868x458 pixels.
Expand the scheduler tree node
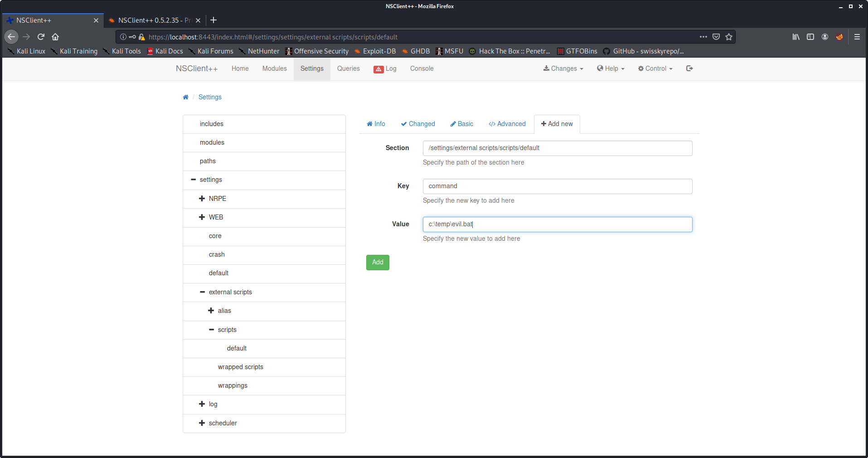point(202,423)
